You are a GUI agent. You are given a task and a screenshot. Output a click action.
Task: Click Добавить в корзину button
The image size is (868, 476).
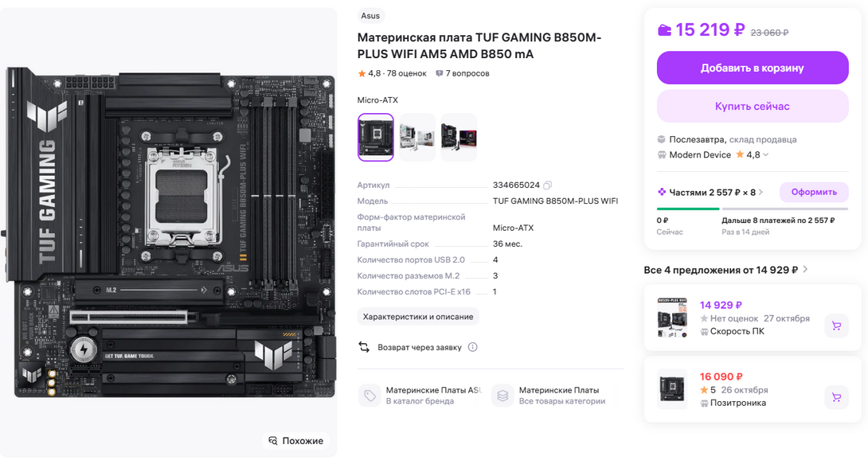tap(753, 68)
